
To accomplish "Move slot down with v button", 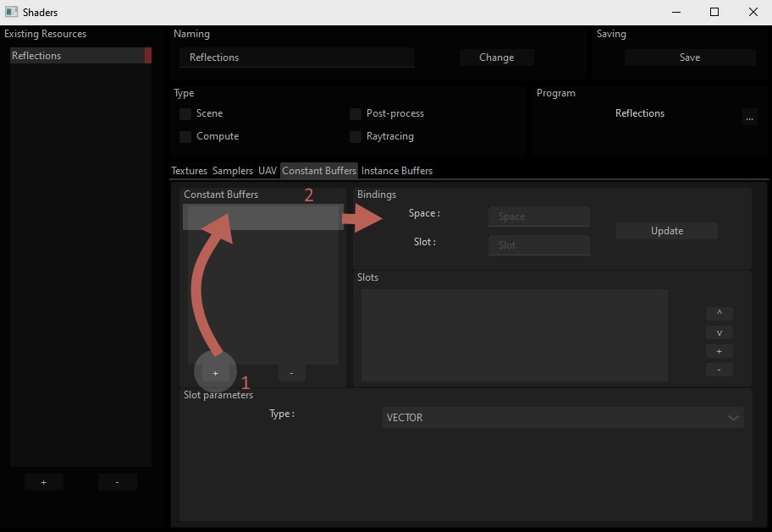I will tap(720, 332).
